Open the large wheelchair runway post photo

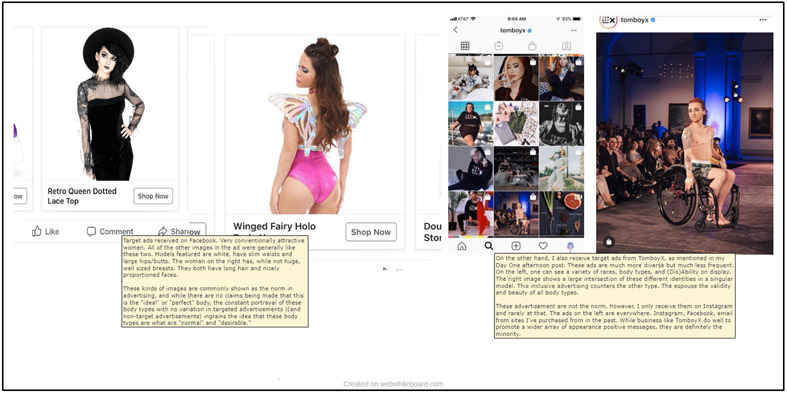pyautogui.click(x=685, y=144)
